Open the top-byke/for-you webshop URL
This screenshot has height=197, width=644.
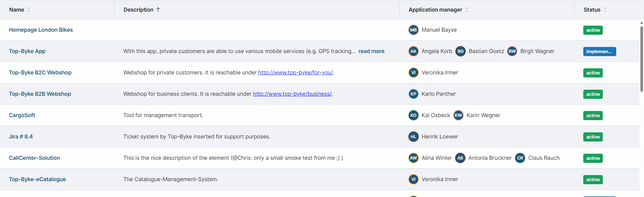[x=295, y=73]
